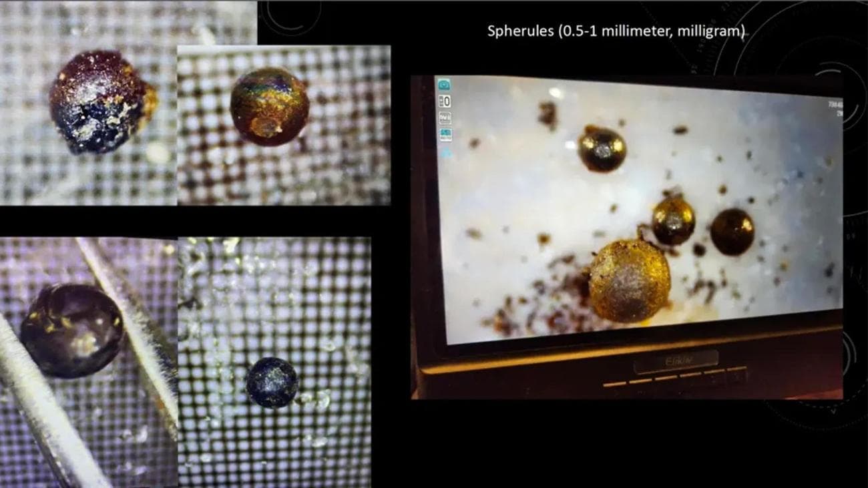Click the slide title starting with Spherules
This screenshot has width=868, height=488.
click(x=616, y=31)
